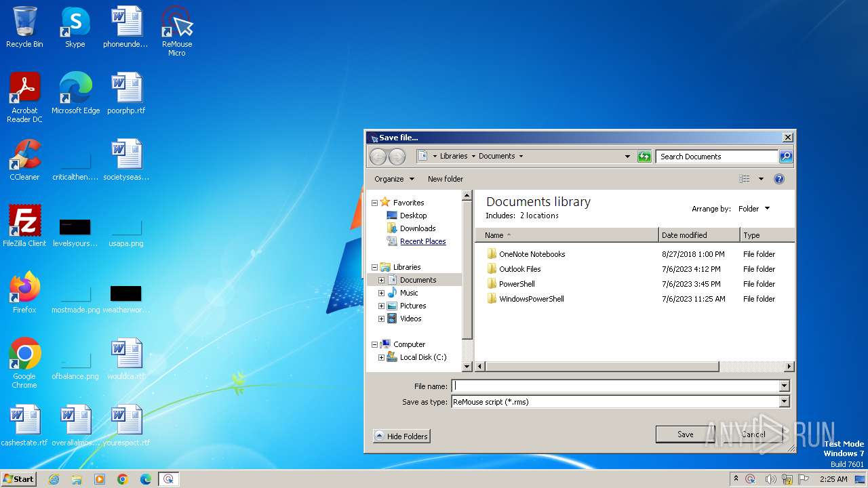Expand the Music library node
The height and width of the screenshot is (488, 868).
[x=381, y=293]
